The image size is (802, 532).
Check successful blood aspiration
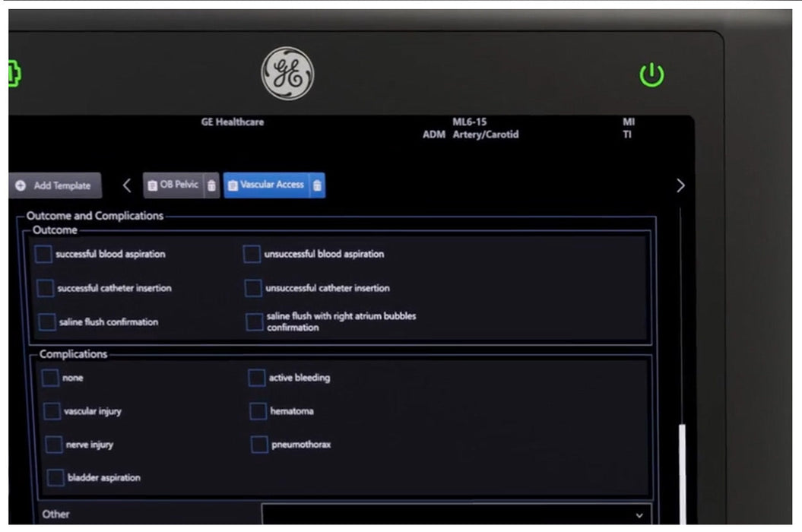tap(43, 254)
